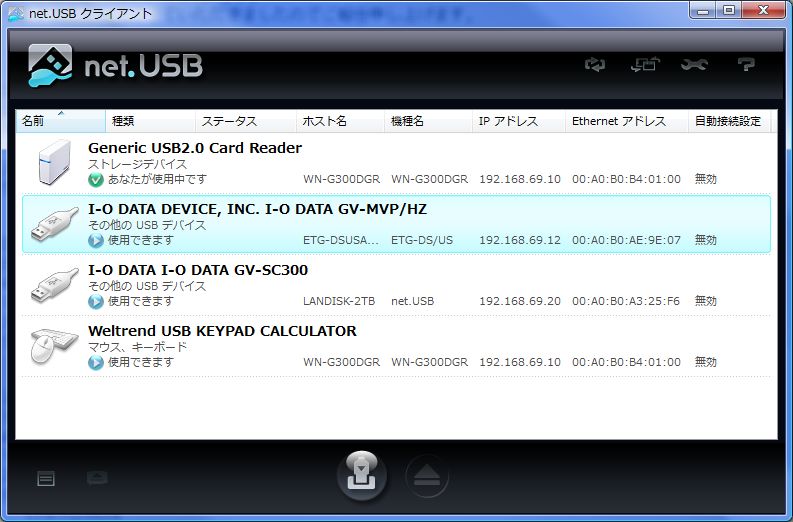Open help with the question mark icon

(746, 65)
